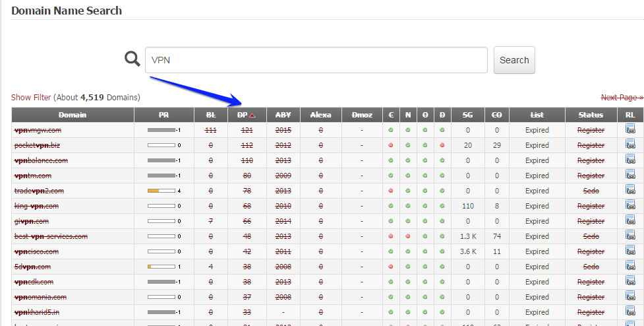Sort table by List column header
Screen dimensions: 644x326
coord(537,115)
